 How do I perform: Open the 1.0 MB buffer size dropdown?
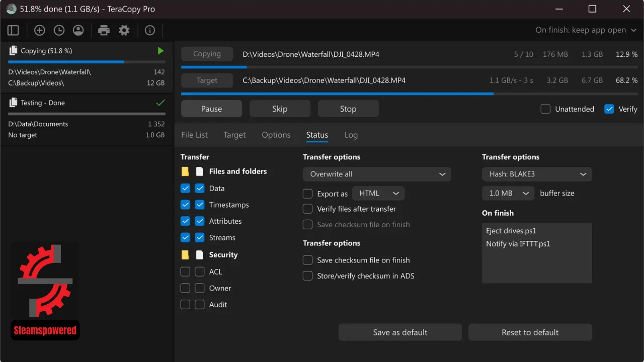[x=508, y=193]
